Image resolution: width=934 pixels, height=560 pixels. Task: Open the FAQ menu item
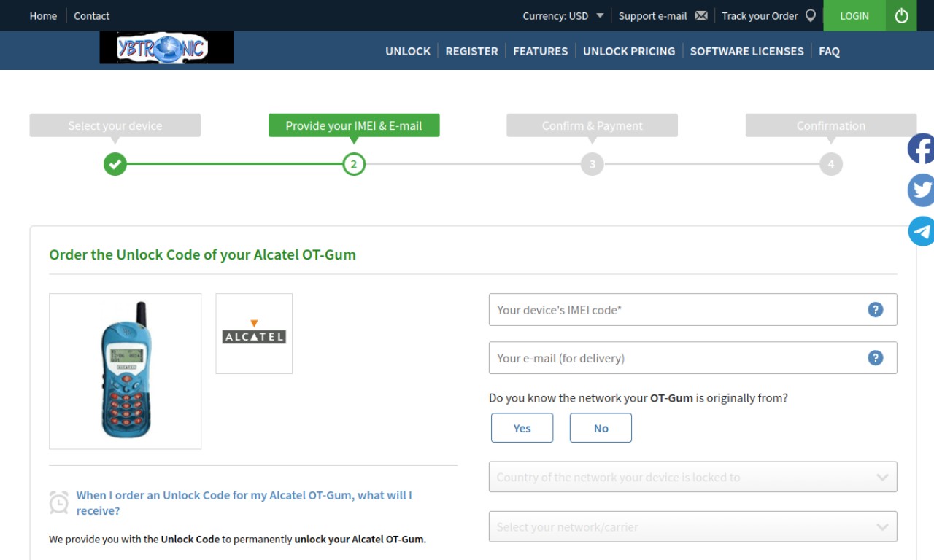coord(829,51)
